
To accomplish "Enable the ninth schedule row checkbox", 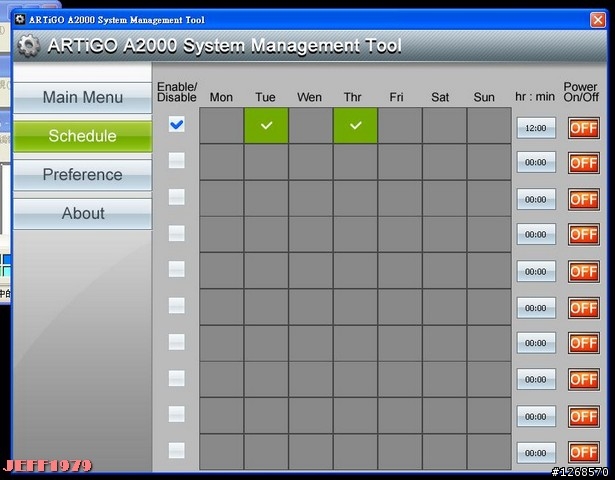I will 176,414.
